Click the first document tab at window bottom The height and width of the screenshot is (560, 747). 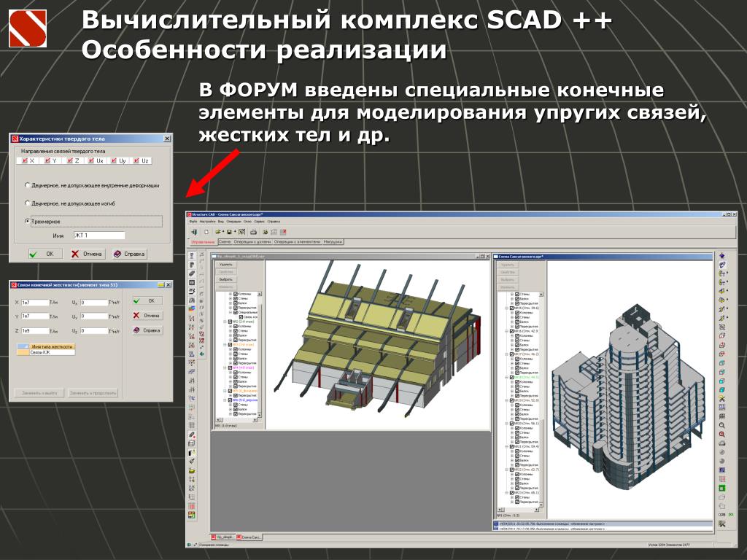223,537
